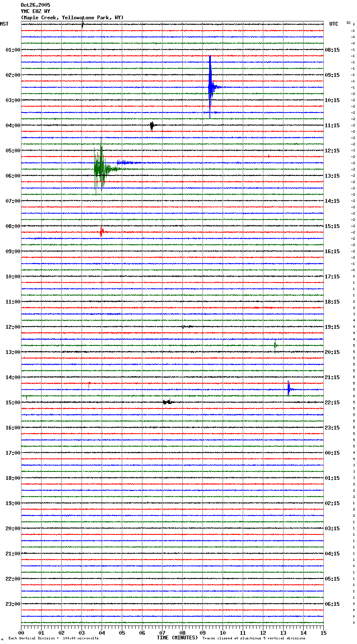Select the 15:00 MST row label

coord(13,403)
